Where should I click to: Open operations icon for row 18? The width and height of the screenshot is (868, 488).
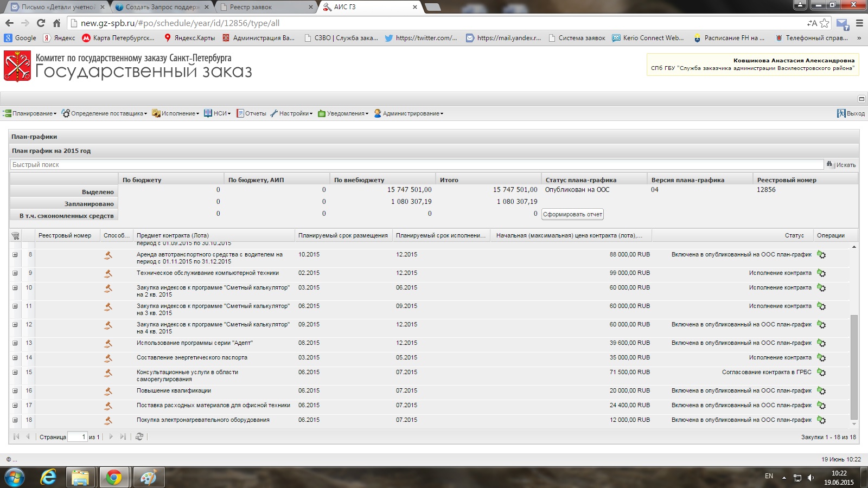(821, 420)
